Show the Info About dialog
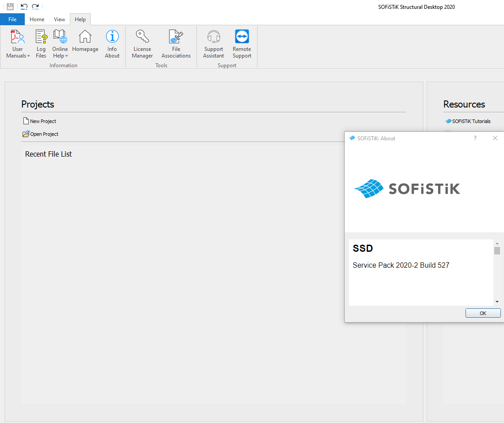The height and width of the screenshot is (423, 504). tap(112, 43)
